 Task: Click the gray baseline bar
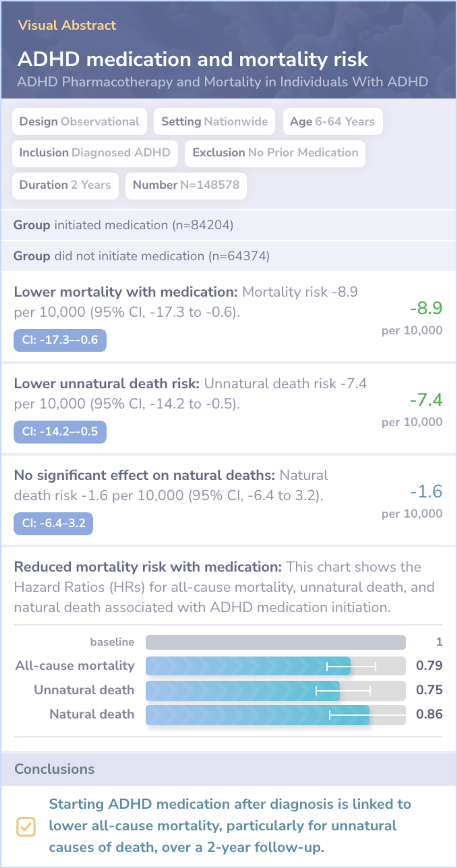275,642
